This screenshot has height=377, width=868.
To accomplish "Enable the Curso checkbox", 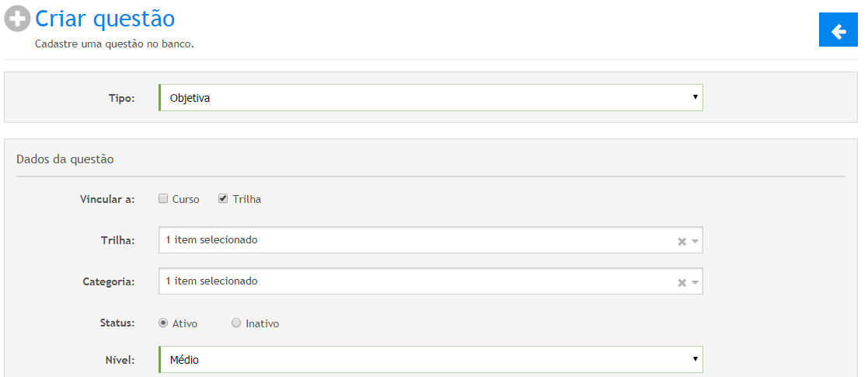I will pos(163,199).
